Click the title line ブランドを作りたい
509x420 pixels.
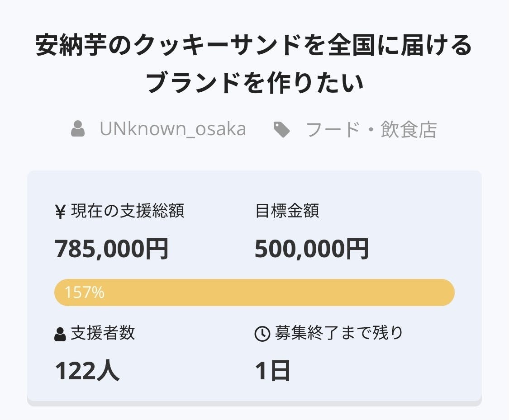(255, 83)
